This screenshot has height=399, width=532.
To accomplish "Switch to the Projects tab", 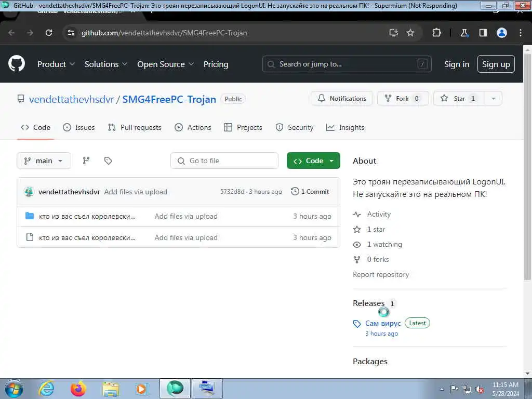I will [243, 128].
